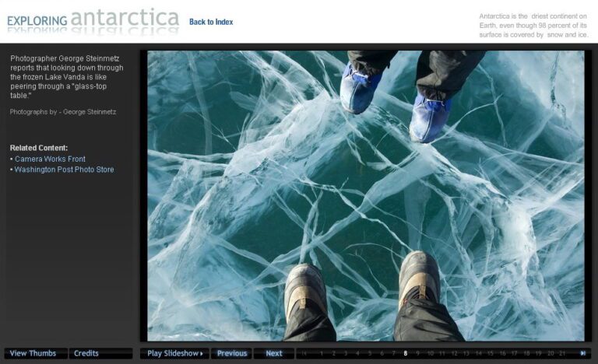Select slide number 1 in the pager
This screenshot has height=364, width=598.
point(322,353)
